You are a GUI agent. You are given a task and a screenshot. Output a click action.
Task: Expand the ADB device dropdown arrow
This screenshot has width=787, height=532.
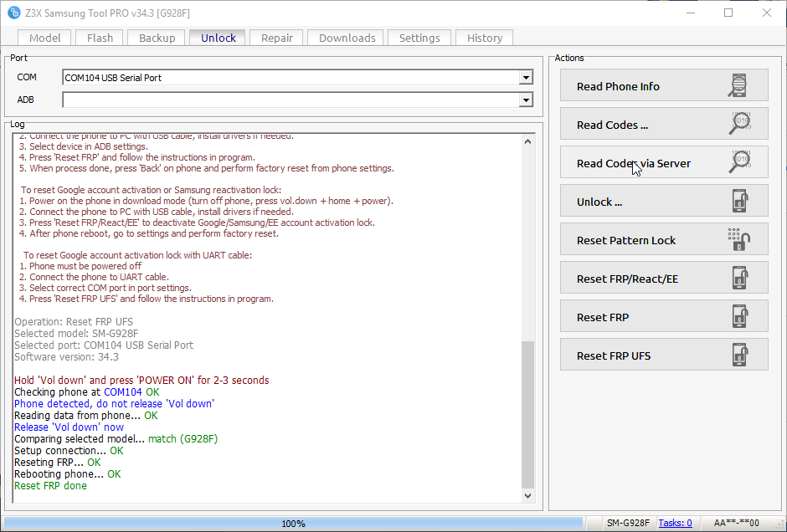coord(526,100)
